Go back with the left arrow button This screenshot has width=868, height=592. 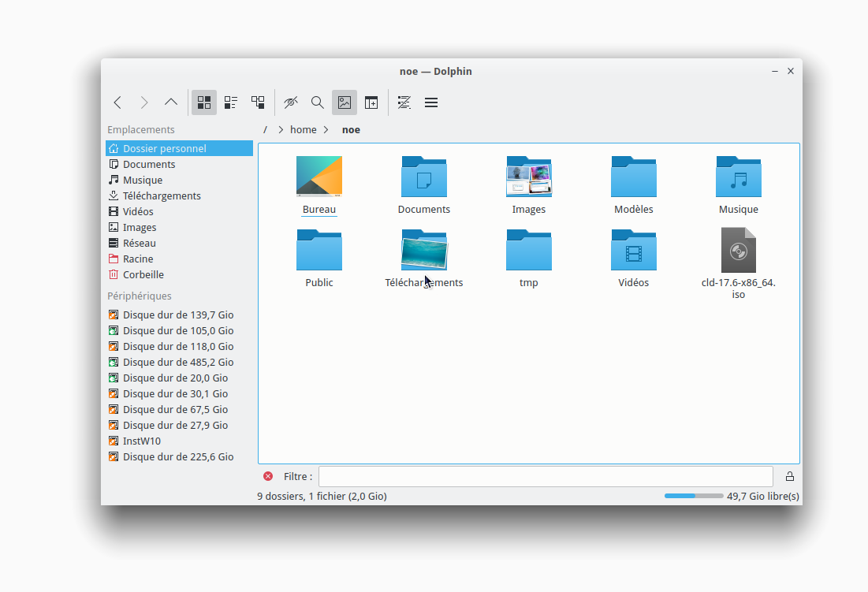pyautogui.click(x=117, y=102)
